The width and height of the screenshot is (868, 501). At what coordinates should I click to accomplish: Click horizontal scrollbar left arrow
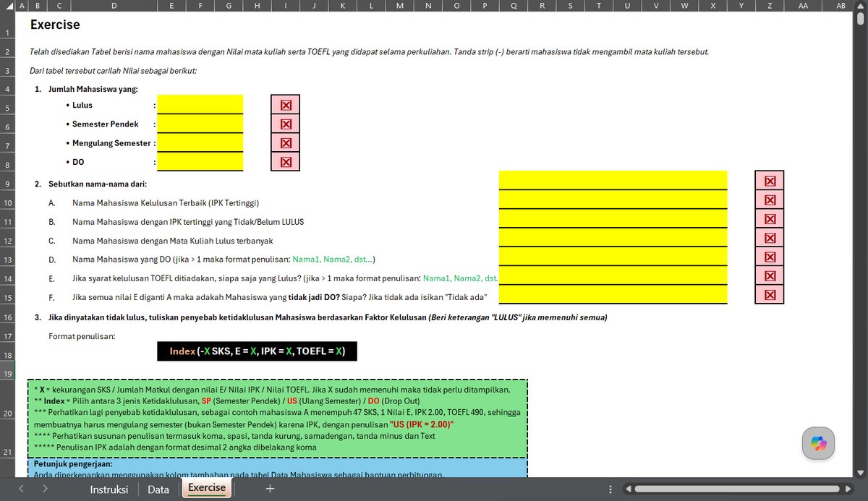(x=628, y=489)
